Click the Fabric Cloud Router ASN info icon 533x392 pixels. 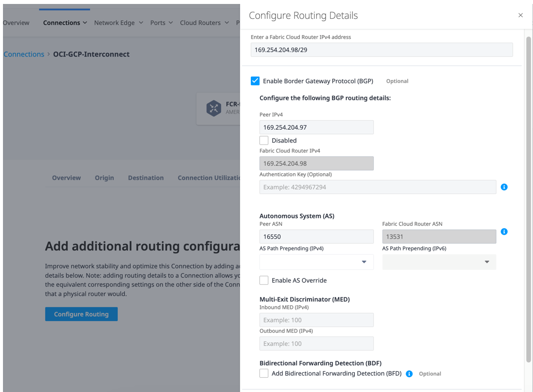pos(504,232)
